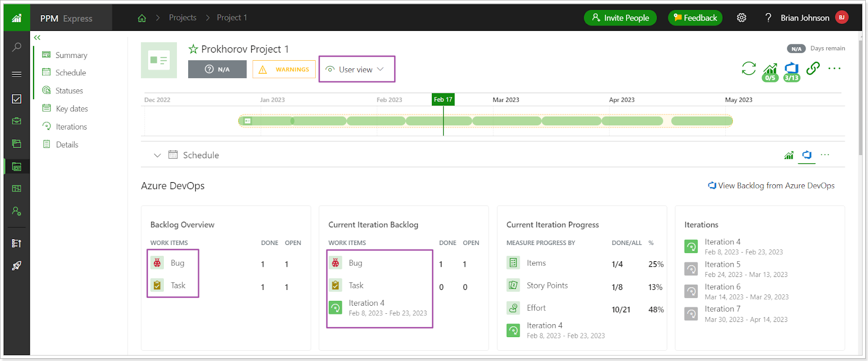Click Iteration 4 in Current Iteration Backlog
The width and height of the screenshot is (868, 361).
point(378,308)
